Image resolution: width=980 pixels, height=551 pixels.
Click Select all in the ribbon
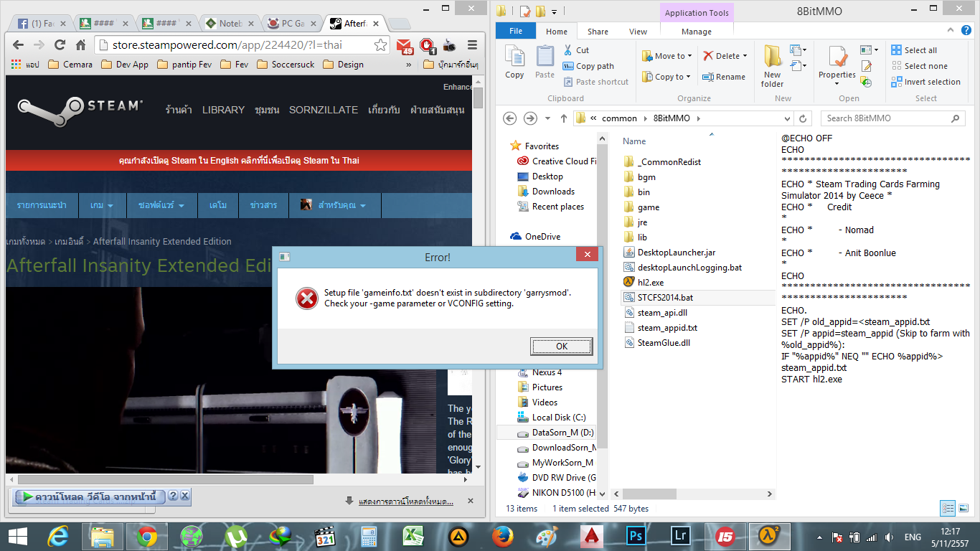tap(915, 50)
